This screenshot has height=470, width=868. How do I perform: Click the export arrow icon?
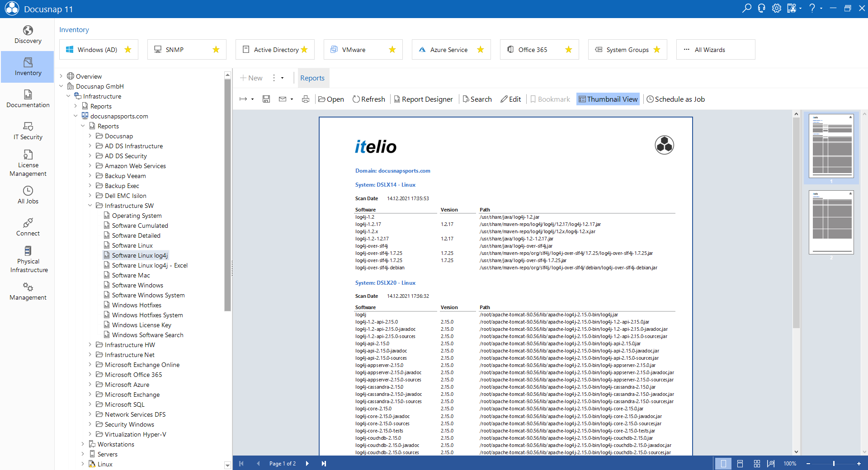[x=243, y=99]
